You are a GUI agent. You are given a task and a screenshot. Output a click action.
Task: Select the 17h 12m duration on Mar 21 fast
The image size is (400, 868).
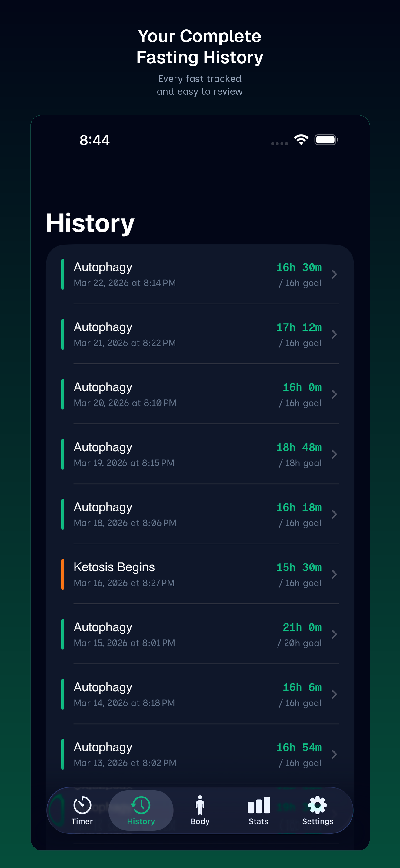point(299,327)
